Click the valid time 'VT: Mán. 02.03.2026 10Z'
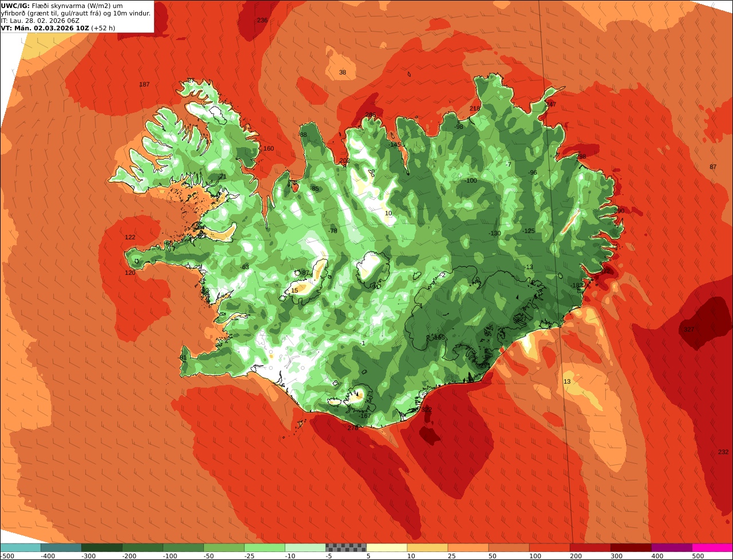Viewport: 733px width, 560px height. (45, 27)
